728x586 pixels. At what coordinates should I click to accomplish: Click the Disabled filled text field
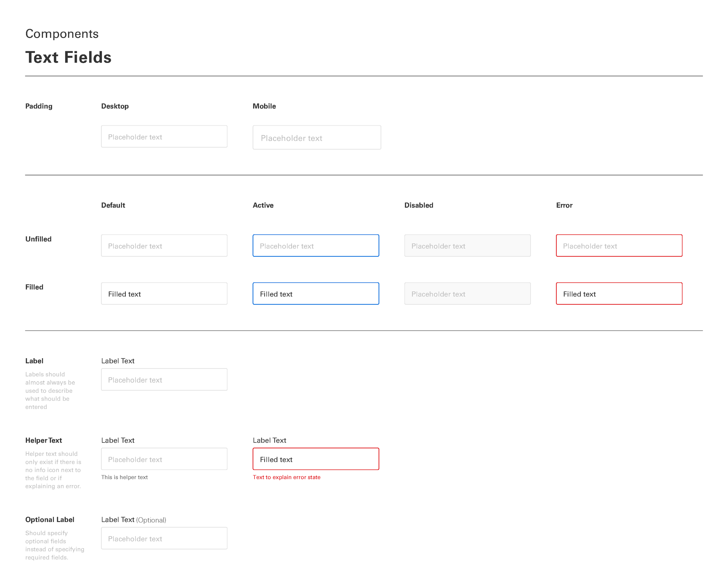(x=468, y=293)
